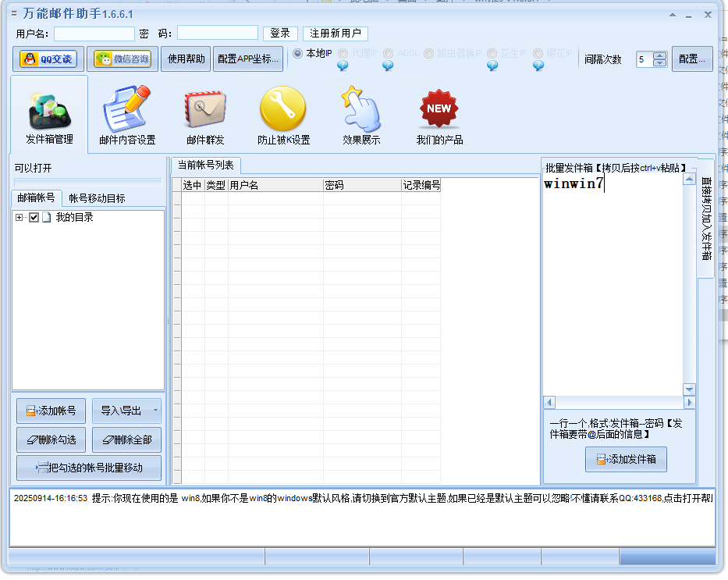Open 效果展示 feature icon
The width and height of the screenshot is (728, 580).
point(360,108)
